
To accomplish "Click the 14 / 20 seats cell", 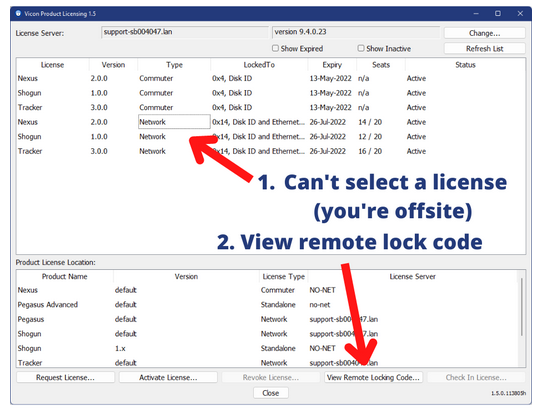I will pos(370,122).
